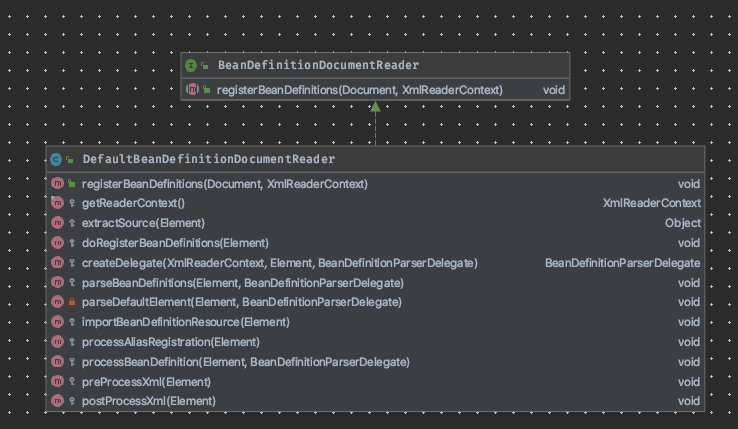This screenshot has height=429, width=738.
Task: Click the method icon beside createDelegate
Action: (57, 262)
